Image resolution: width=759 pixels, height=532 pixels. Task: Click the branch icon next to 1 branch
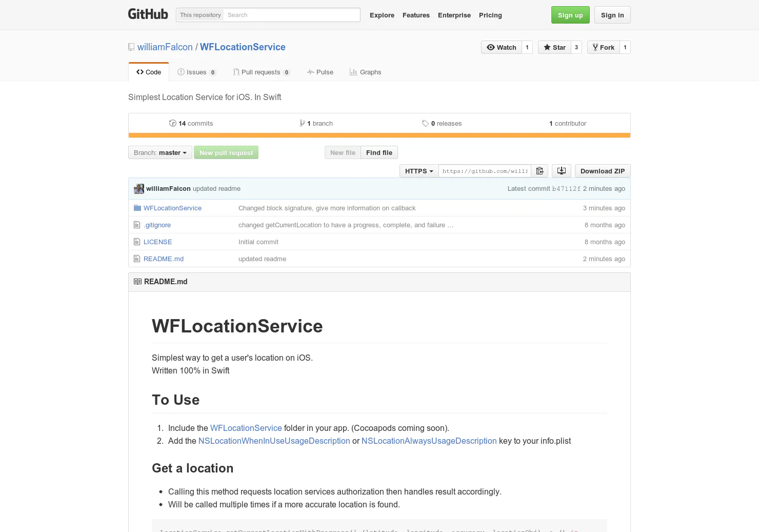(x=303, y=123)
